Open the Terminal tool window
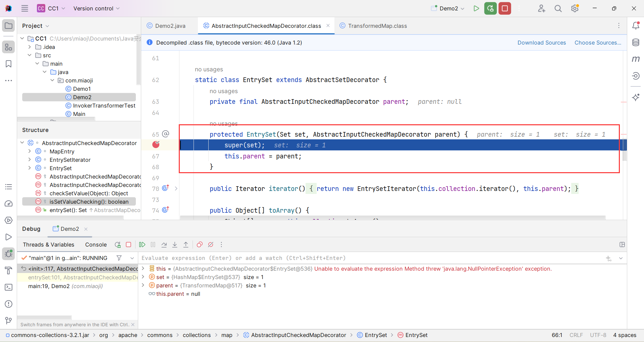Screen dimensions: 644x342 tap(9, 287)
